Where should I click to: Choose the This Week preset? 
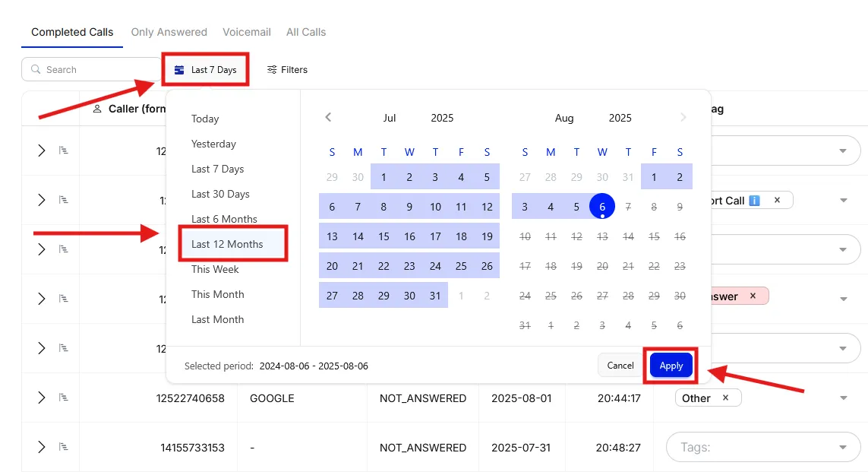click(215, 269)
